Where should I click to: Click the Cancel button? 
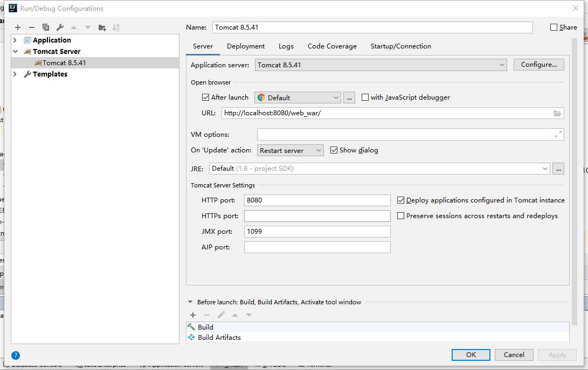514,354
